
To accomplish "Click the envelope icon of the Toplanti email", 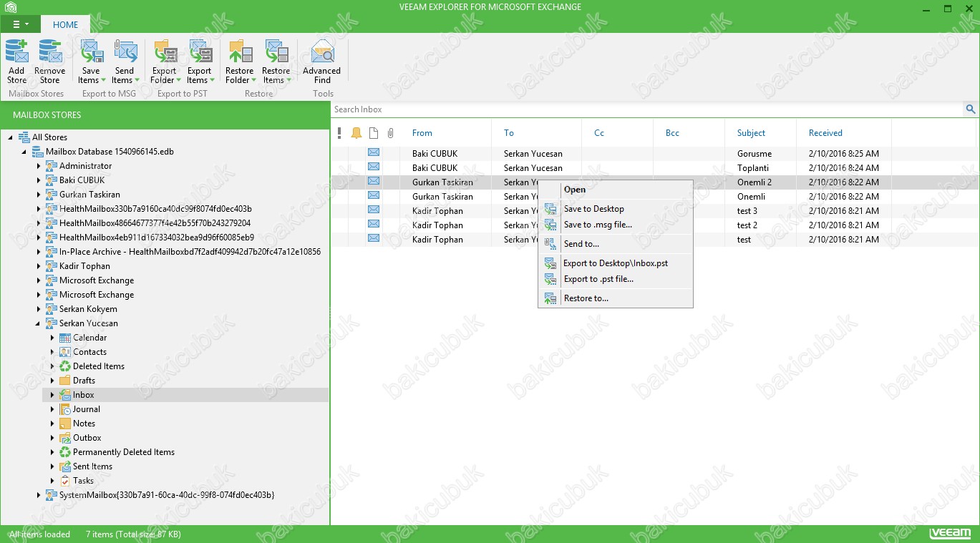I will coord(374,167).
